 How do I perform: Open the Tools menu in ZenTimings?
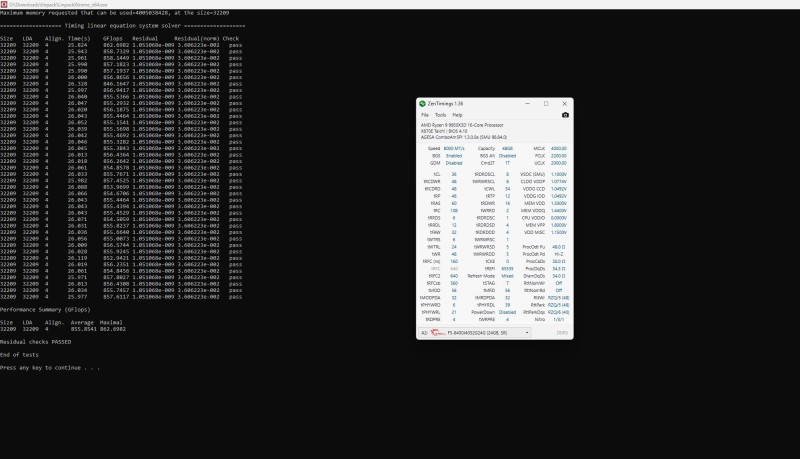click(x=440, y=115)
